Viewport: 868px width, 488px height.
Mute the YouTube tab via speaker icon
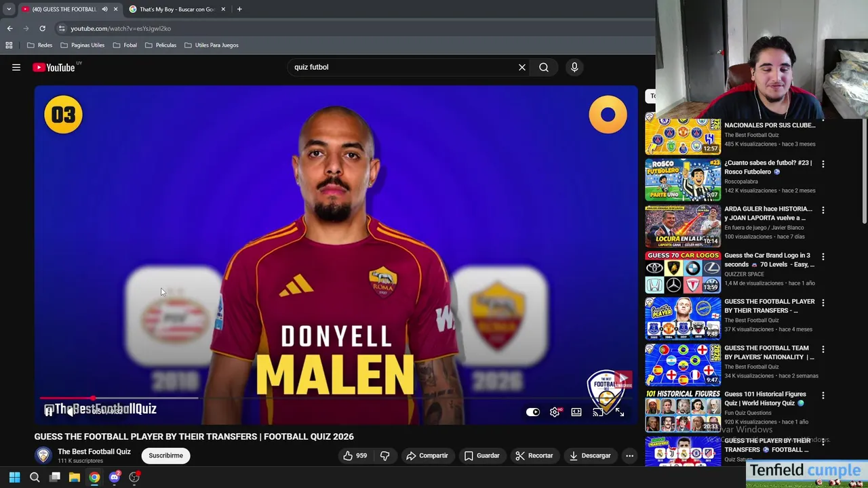pos(104,9)
